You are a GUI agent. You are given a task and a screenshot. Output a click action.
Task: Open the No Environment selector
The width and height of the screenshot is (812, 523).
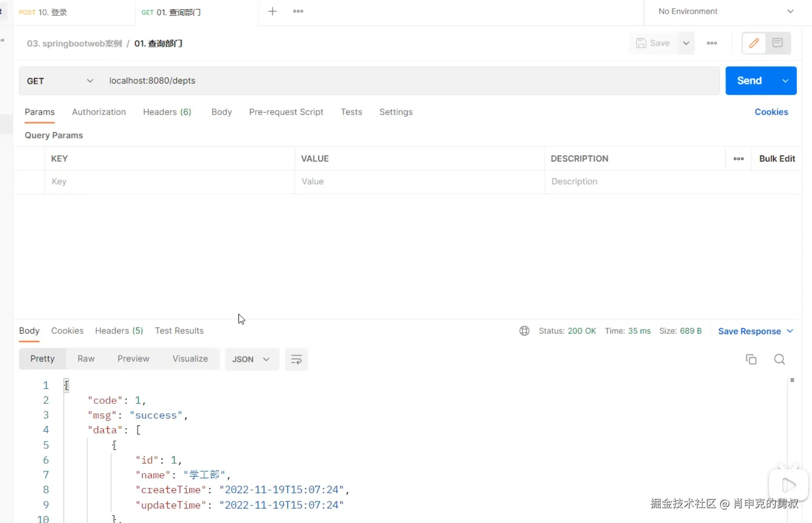coord(725,11)
